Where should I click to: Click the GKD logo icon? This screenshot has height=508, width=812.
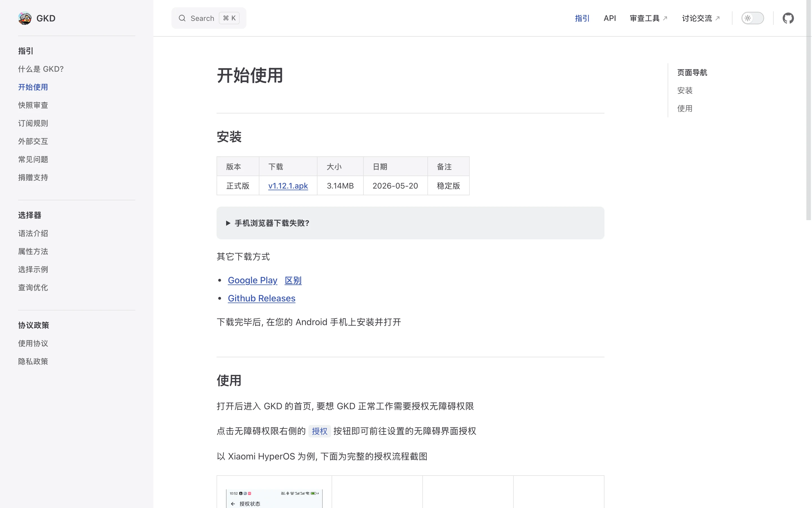[x=25, y=18]
